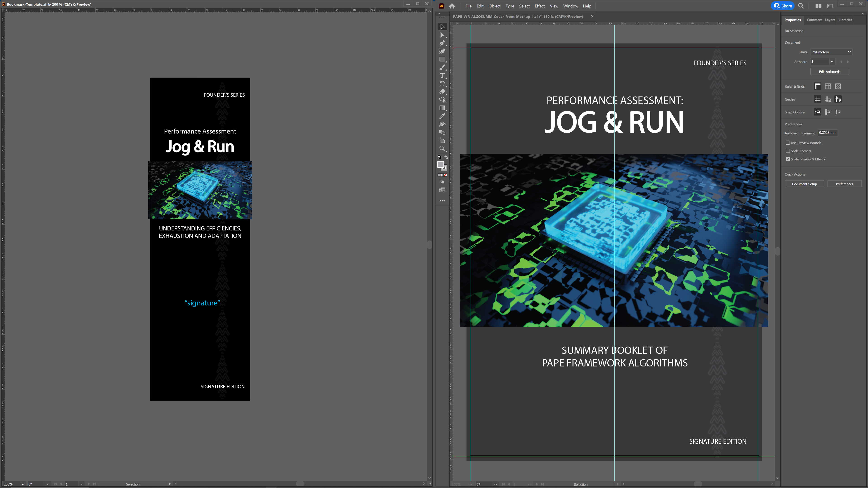Toggle Show Grid icon
Viewport: 868px width, 488px height.
point(828,86)
